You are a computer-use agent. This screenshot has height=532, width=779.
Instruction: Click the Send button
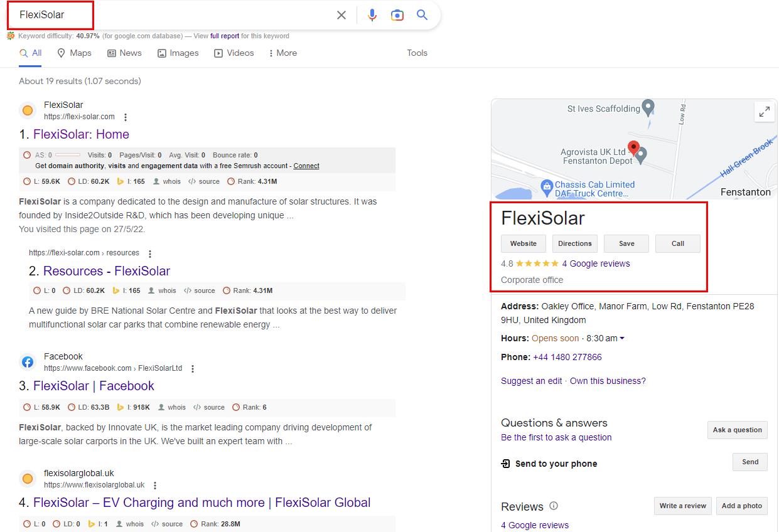(x=750, y=462)
